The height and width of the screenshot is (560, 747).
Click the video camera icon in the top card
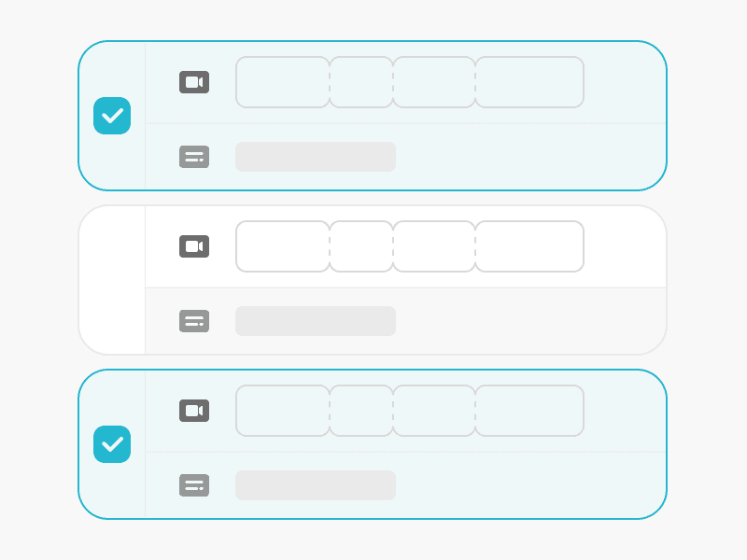coord(194,82)
